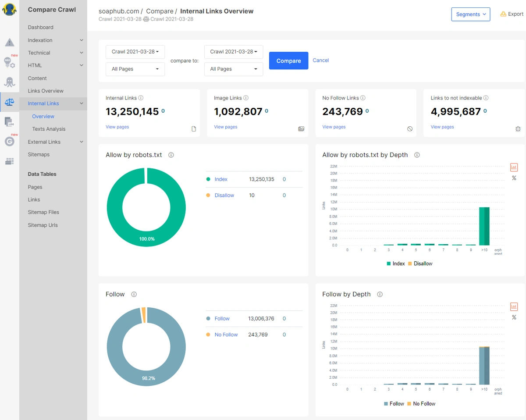Screen dimensions: 526x420
Task: Click View pages under No Follow Links
Action: pyautogui.click(x=334, y=127)
